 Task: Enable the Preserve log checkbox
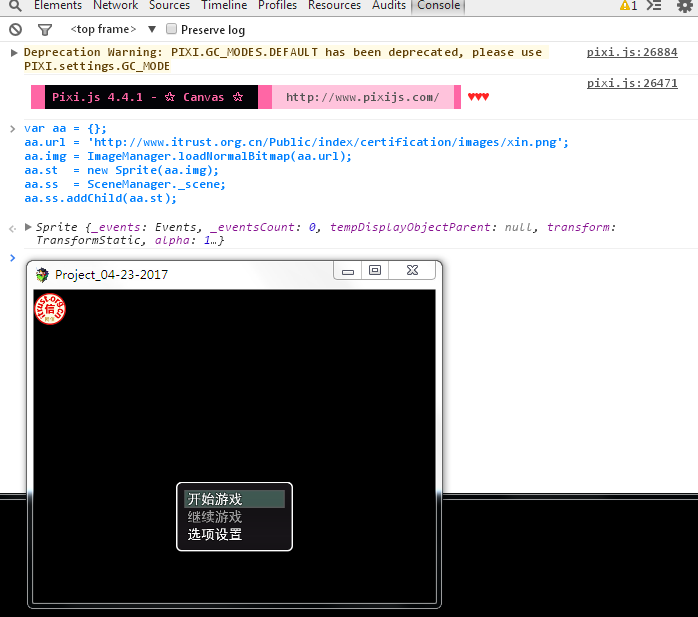point(171,29)
